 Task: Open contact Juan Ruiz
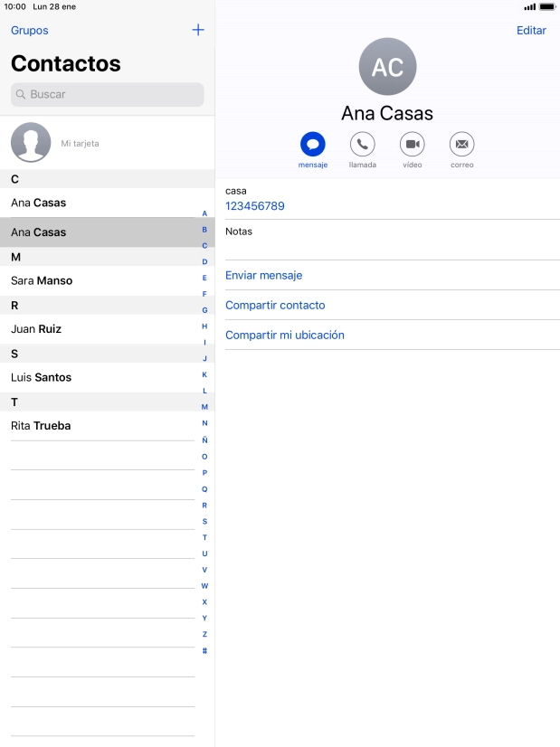[36, 329]
